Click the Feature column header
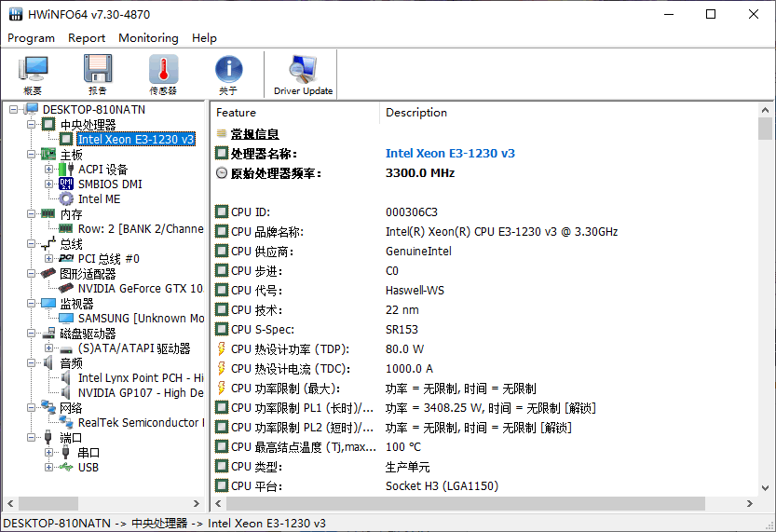776x532 pixels. [x=236, y=113]
